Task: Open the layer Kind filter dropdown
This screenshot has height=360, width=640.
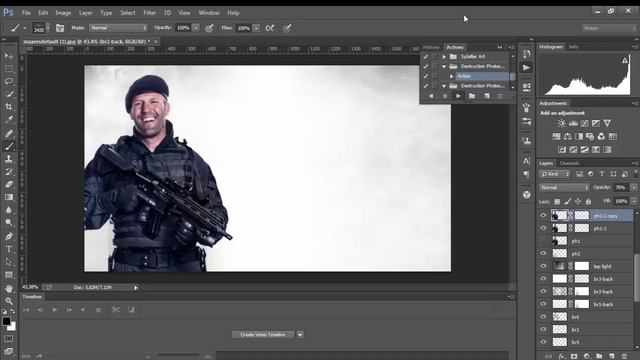Action: tap(555, 174)
